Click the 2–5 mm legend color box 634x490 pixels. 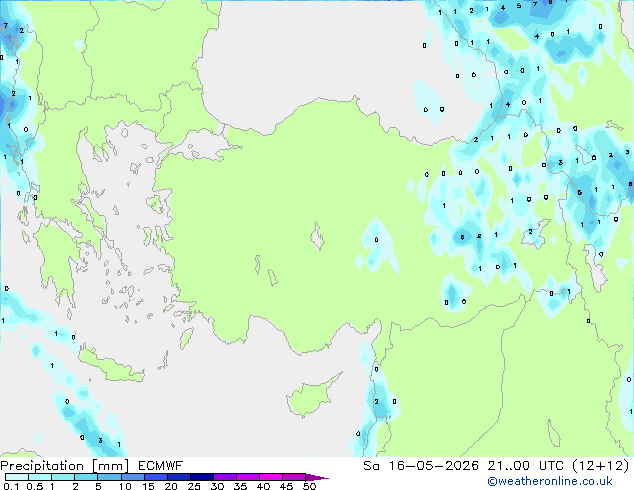86,477
